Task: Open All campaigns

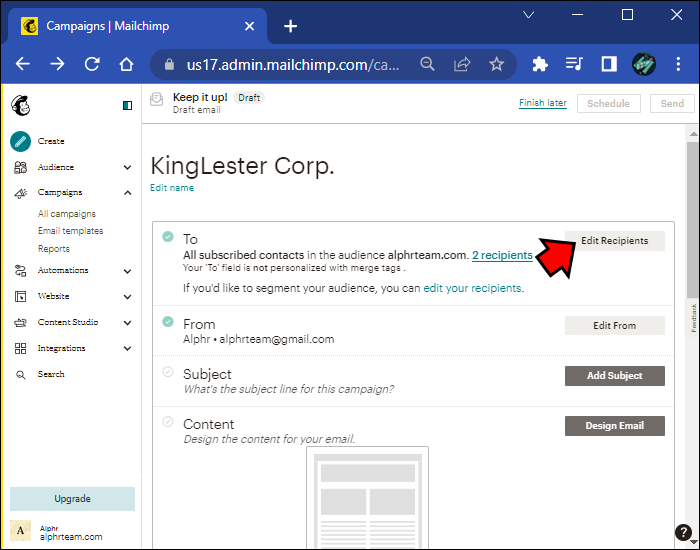Action: pos(67,214)
